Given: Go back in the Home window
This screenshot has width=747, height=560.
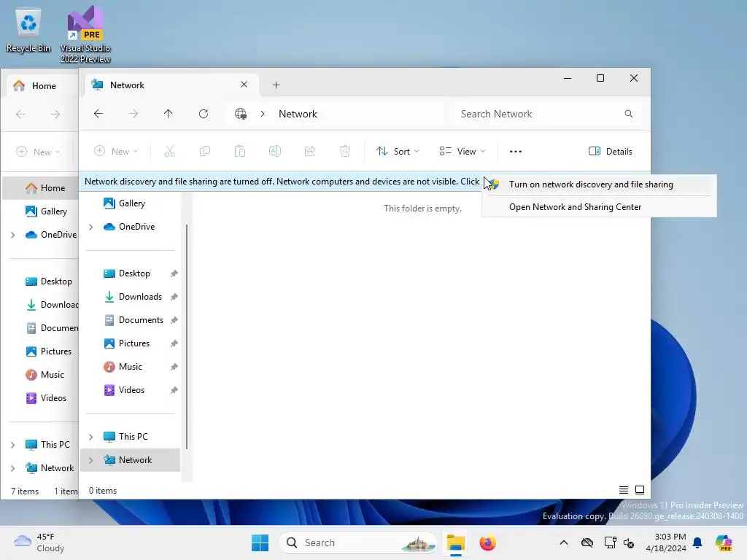Looking at the screenshot, I should pyautogui.click(x=20, y=114).
